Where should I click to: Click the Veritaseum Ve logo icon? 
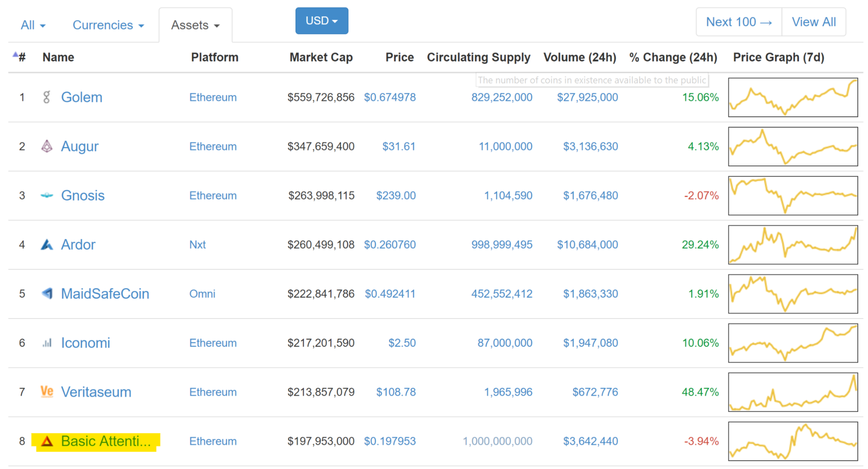[x=47, y=392]
